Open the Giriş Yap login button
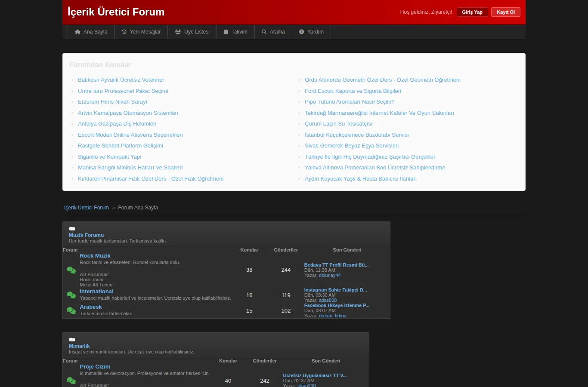The width and height of the screenshot is (588, 387). [472, 12]
